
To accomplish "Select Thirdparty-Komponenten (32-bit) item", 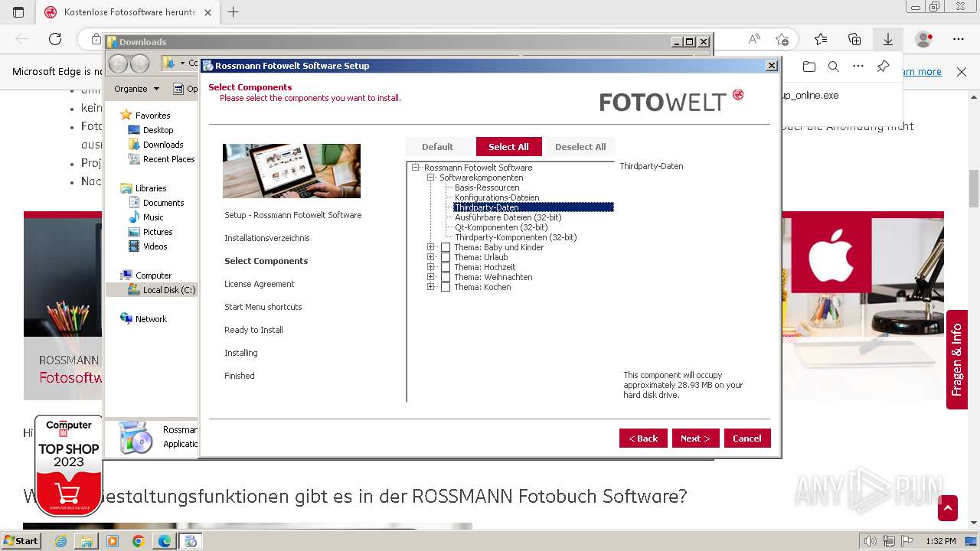I will [515, 237].
